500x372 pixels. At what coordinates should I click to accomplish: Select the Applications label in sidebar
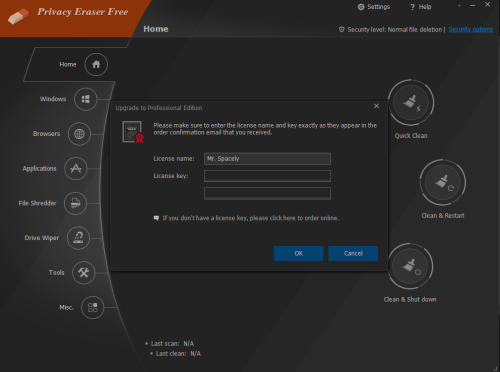click(39, 168)
